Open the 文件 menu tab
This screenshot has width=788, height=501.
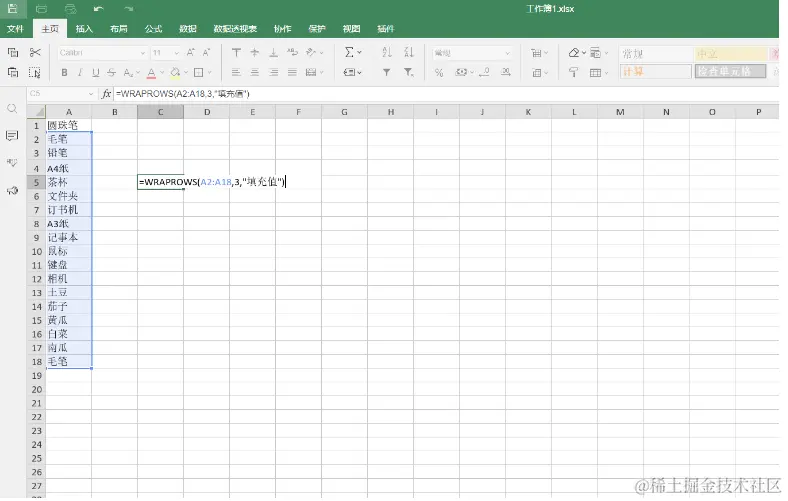(x=15, y=29)
